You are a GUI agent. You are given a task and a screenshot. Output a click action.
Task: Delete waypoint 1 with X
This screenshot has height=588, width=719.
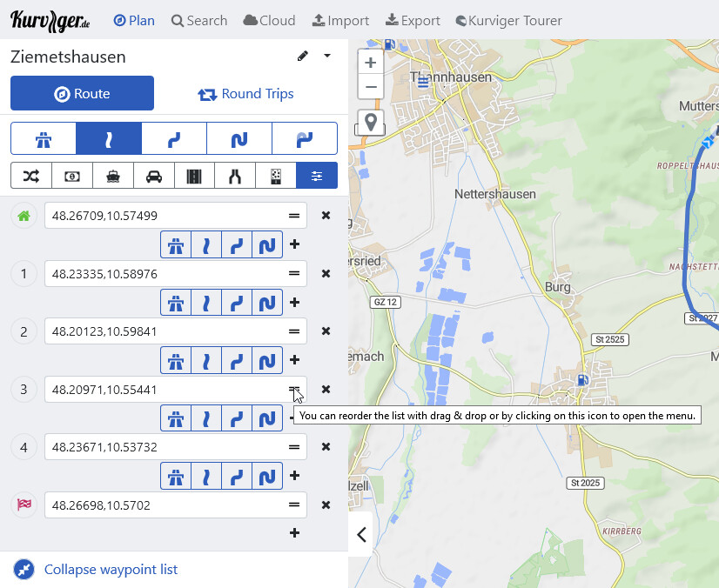click(x=326, y=274)
